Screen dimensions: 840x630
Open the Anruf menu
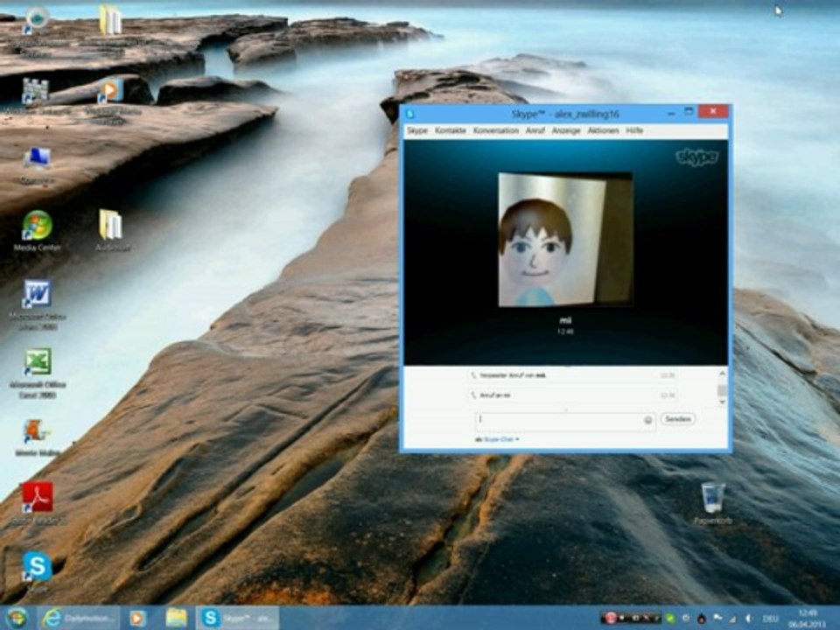pos(535,130)
